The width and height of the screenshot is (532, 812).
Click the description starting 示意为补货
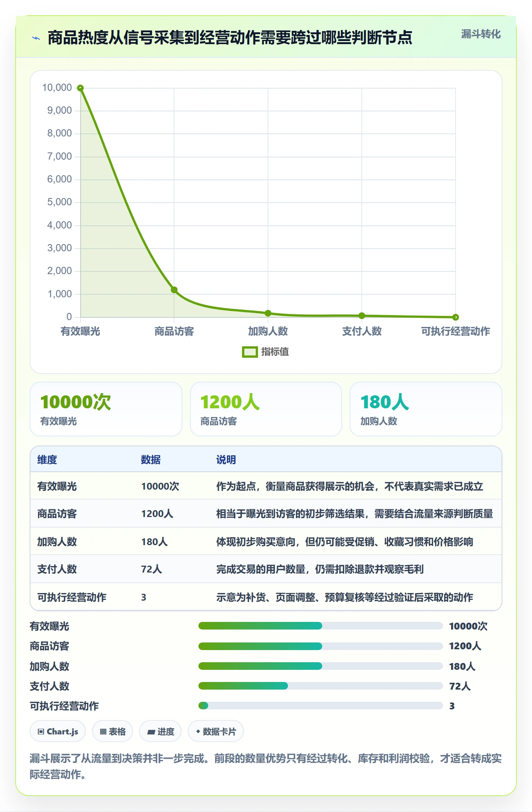pyautogui.click(x=345, y=597)
